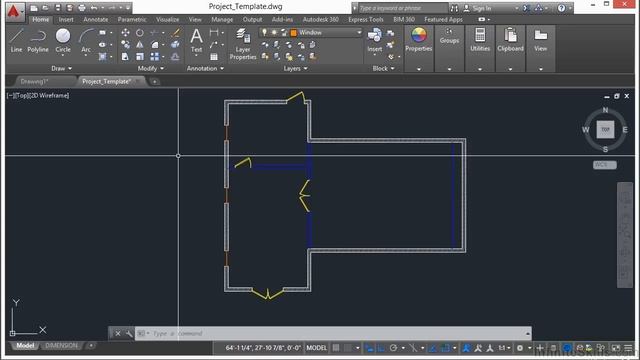Click the keyword search field

point(403,8)
